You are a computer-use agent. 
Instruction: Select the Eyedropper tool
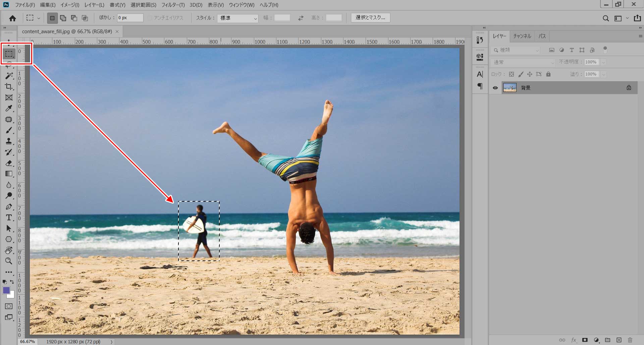[x=9, y=108]
